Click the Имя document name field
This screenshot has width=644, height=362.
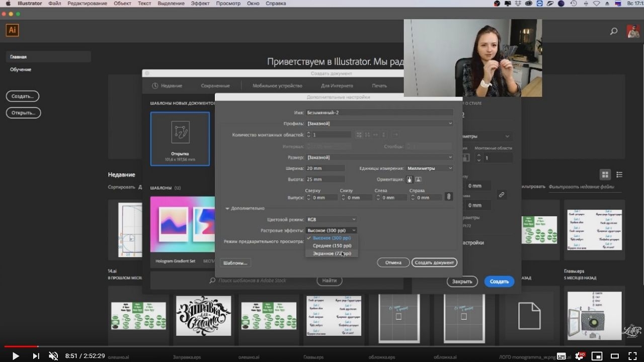(x=380, y=113)
